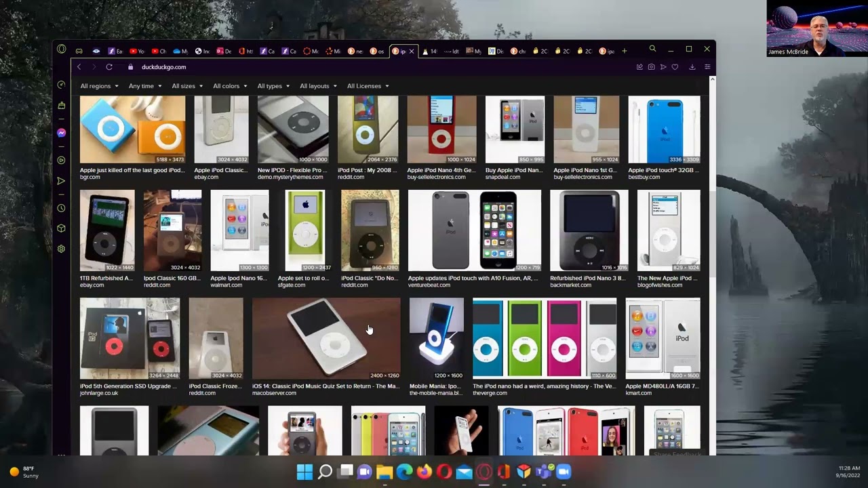Expand the Any time filter
868x488 pixels.
coord(145,86)
